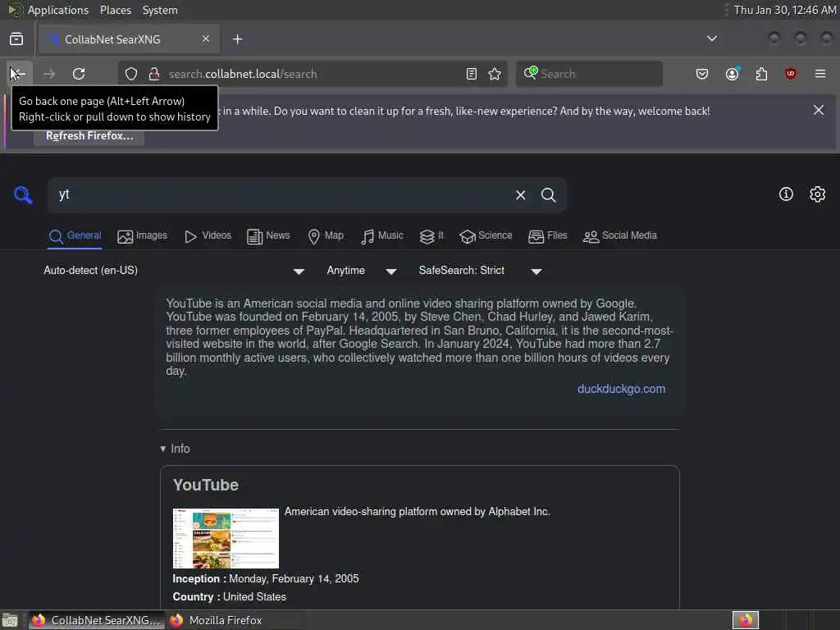Screen dimensions: 840x630
Task: Click the SearXNG magnifier logo
Action: click(x=23, y=194)
